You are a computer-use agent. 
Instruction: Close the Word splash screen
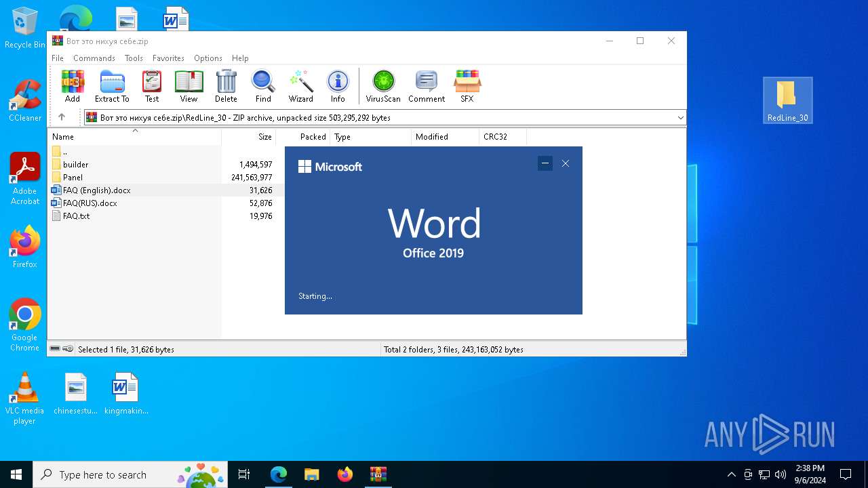tap(566, 163)
